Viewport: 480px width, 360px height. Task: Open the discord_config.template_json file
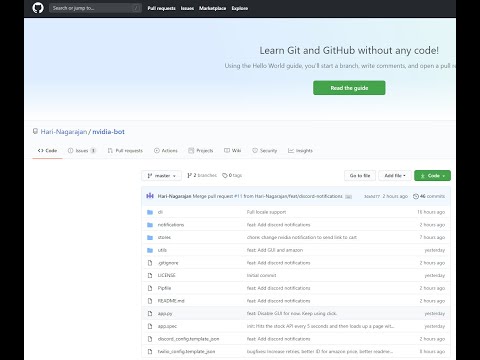pos(188,339)
